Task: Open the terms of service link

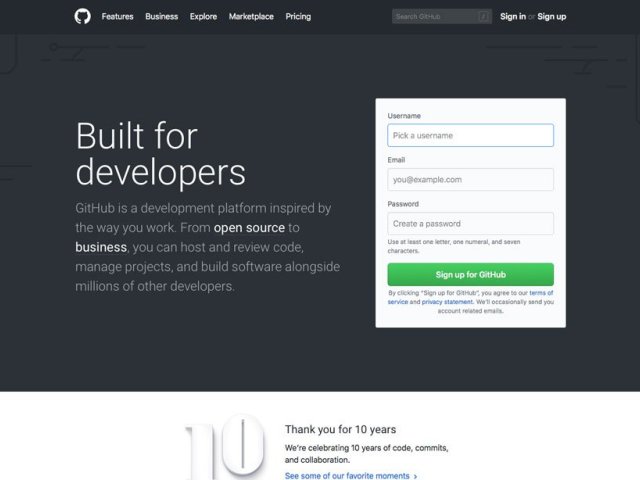Action: pos(541,293)
